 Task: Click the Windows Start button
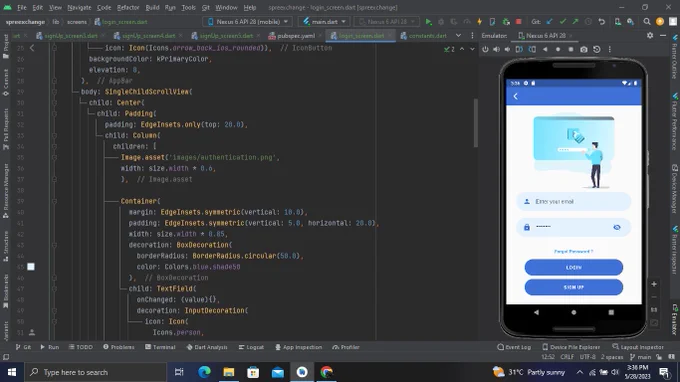[12, 372]
